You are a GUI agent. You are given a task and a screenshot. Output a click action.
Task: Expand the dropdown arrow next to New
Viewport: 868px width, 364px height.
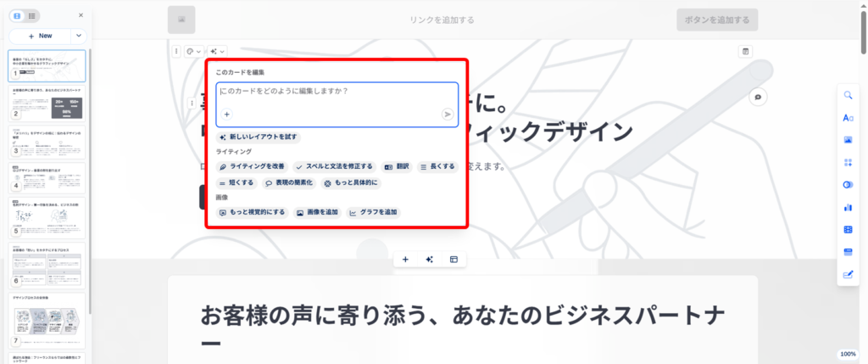pyautogui.click(x=79, y=36)
